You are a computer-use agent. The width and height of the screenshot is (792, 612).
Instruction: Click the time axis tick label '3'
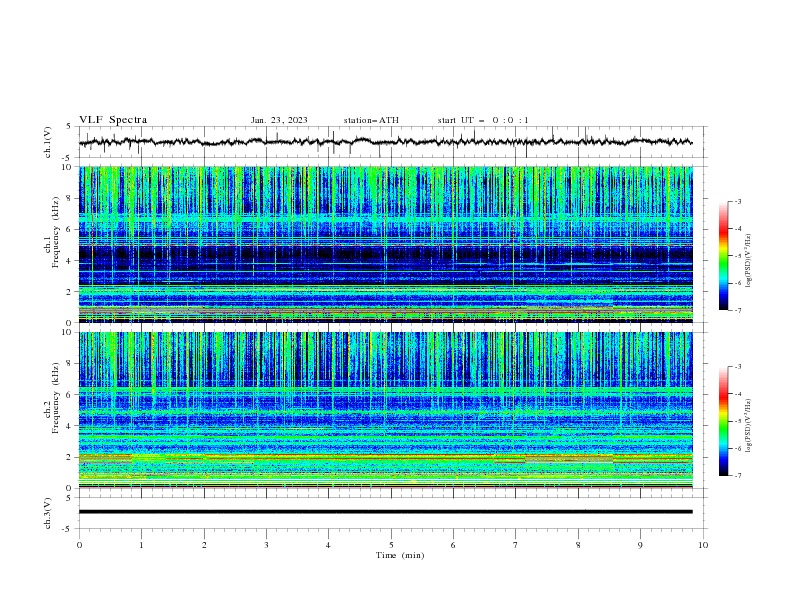click(x=266, y=545)
